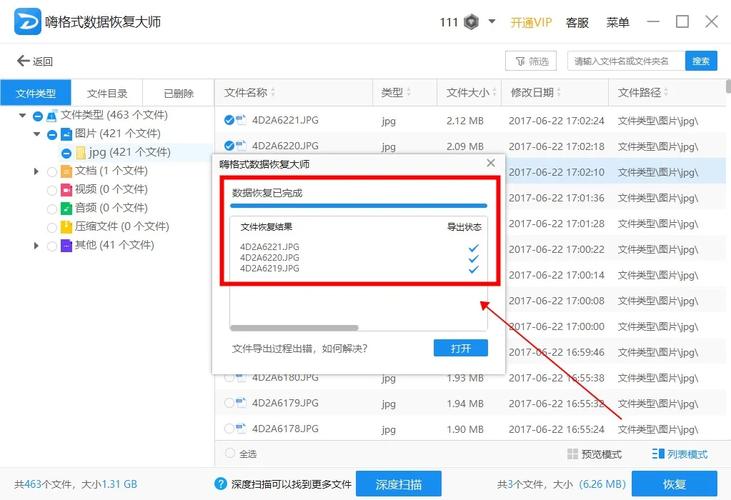Close the 嗨格式数据恢复大师 result dialog
Viewport: 731px width, 500px height.
click(490, 163)
